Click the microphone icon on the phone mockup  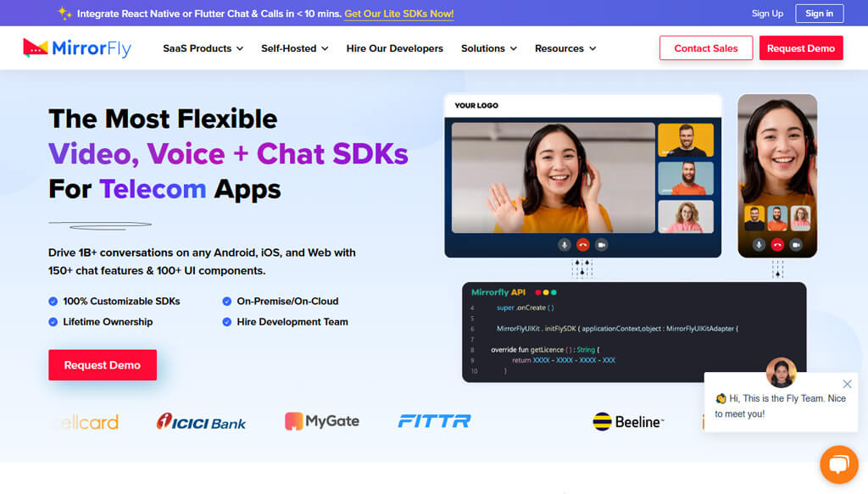point(759,245)
